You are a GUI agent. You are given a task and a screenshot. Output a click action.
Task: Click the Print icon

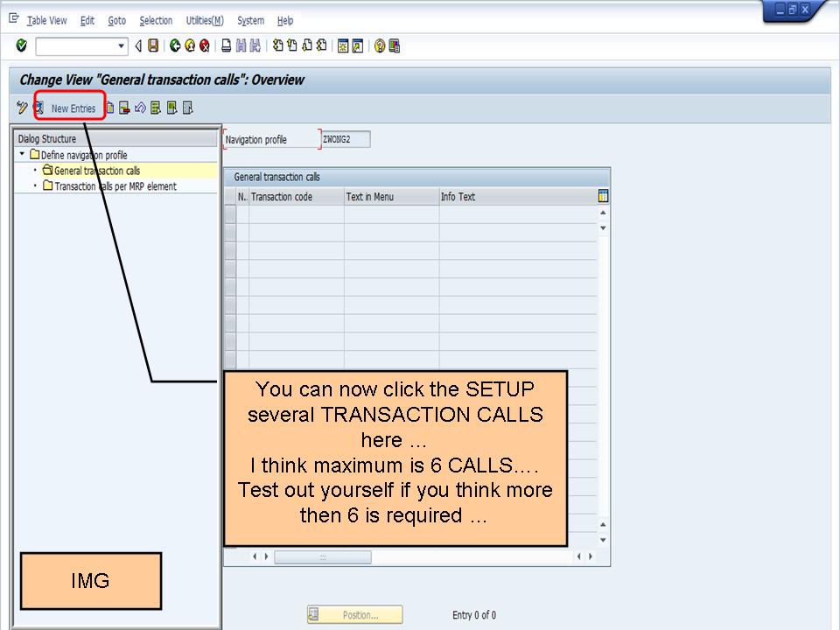pos(225,45)
